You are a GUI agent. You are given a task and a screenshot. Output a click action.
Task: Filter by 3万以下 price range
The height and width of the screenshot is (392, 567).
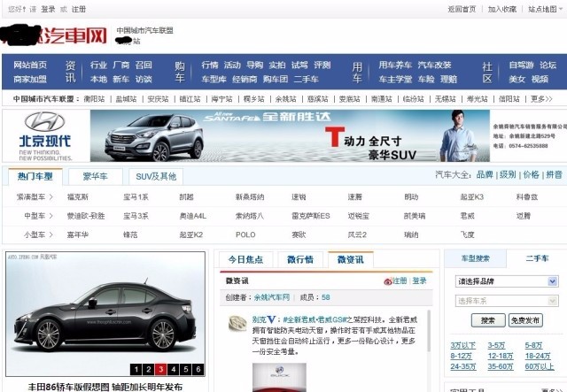point(462,345)
